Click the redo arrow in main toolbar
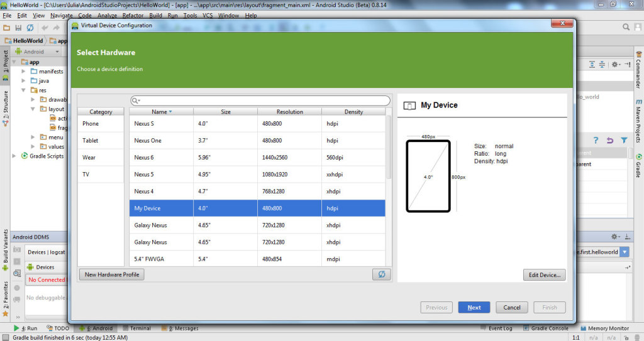Viewport: 644px width, 341px height. click(56, 28)
